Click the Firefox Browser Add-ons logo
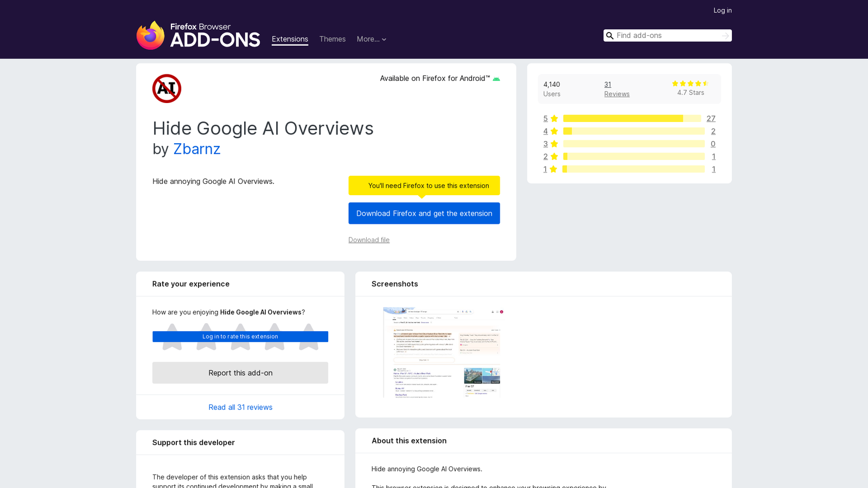Viewport: 868px width, 488px height. click(198, 35)
